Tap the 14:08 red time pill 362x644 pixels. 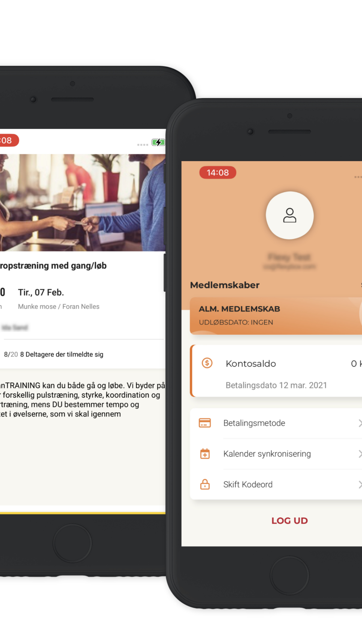[218, 172]
